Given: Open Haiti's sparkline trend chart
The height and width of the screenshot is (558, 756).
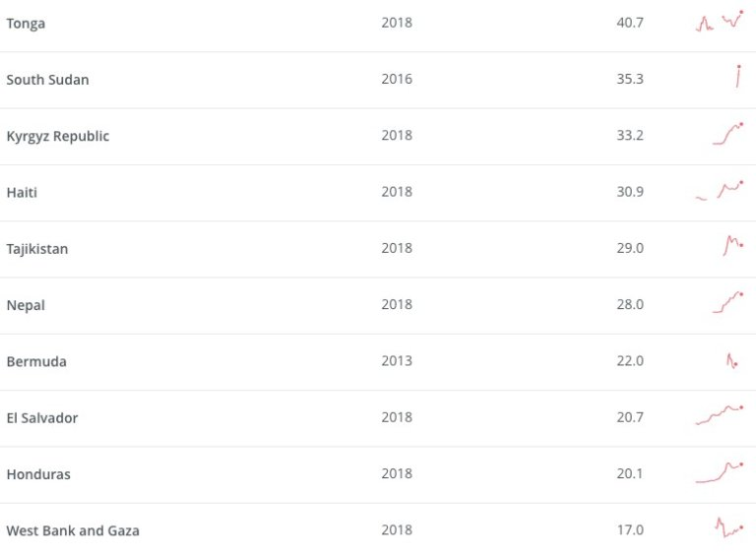Looking at the screenshot, I should (720, 190).
